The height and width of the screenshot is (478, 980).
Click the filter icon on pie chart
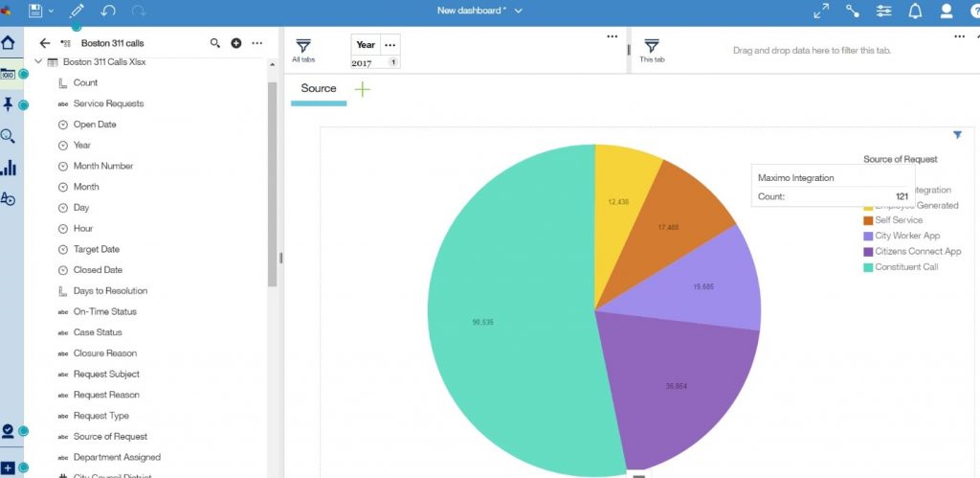pos(957,135)
